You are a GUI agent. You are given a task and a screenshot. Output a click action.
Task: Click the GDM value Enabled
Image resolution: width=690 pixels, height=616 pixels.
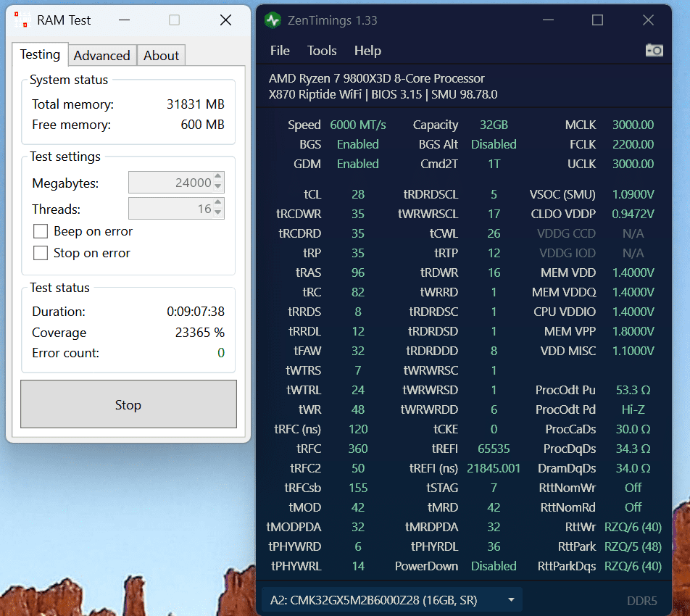coord(358,164)
